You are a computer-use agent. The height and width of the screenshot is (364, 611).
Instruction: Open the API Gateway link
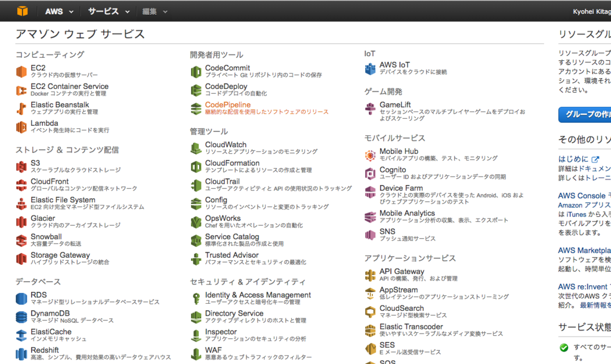point(402,272)
